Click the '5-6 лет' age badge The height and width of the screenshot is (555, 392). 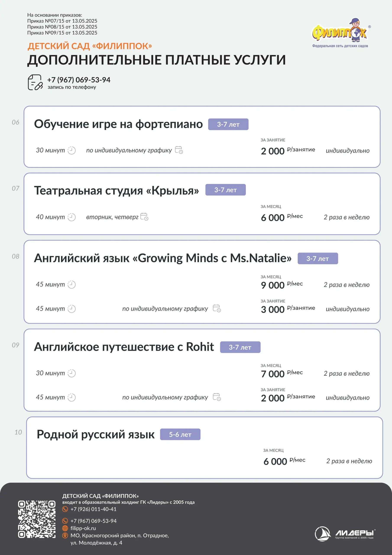pos(180,434)
